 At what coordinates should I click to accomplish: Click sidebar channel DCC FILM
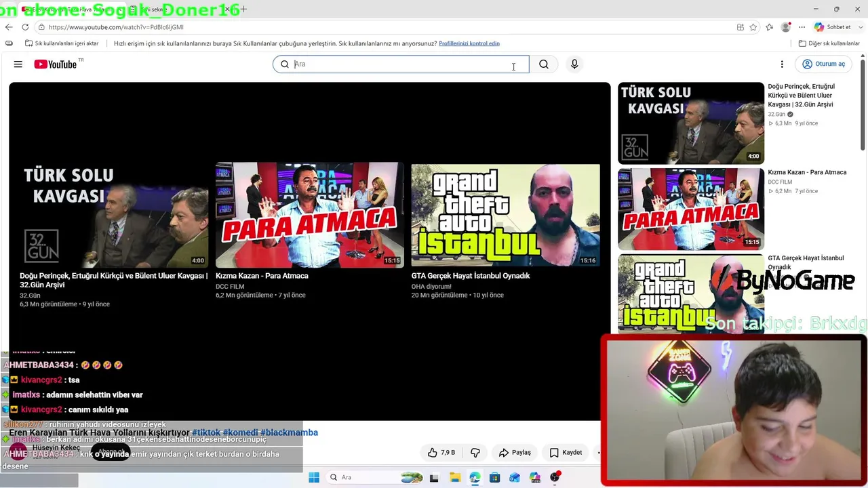coord(780,182)
